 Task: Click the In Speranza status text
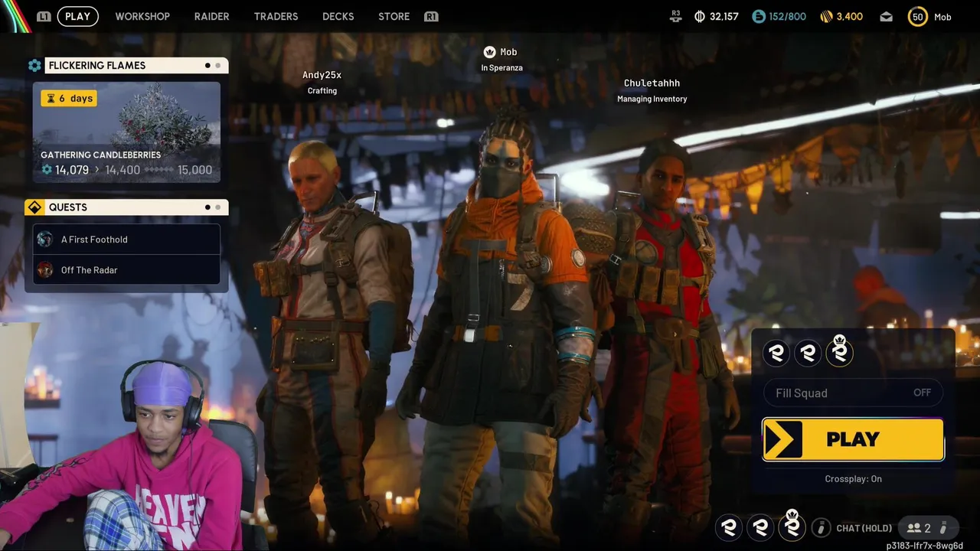pyautogui.click(x=501, y=68)
